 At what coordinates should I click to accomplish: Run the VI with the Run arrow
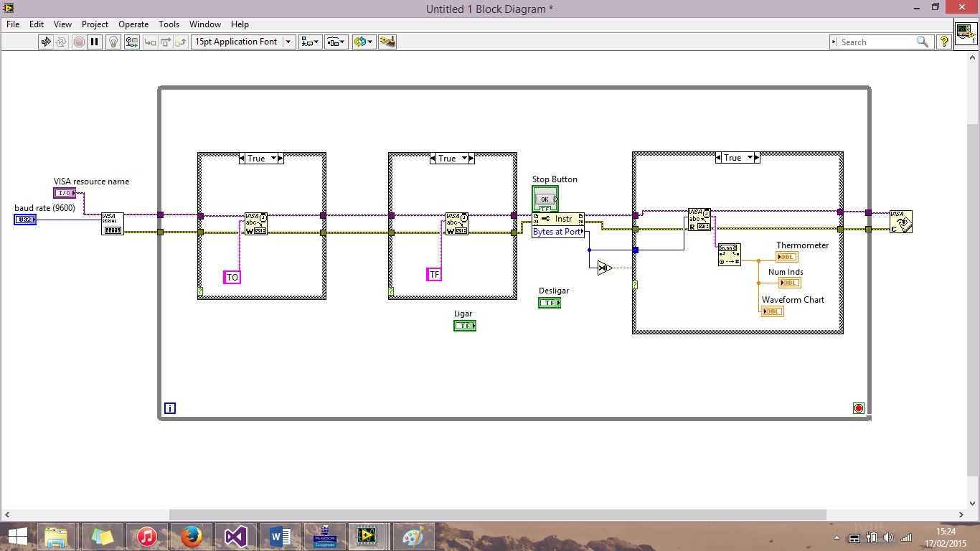[x=45, y=42]
